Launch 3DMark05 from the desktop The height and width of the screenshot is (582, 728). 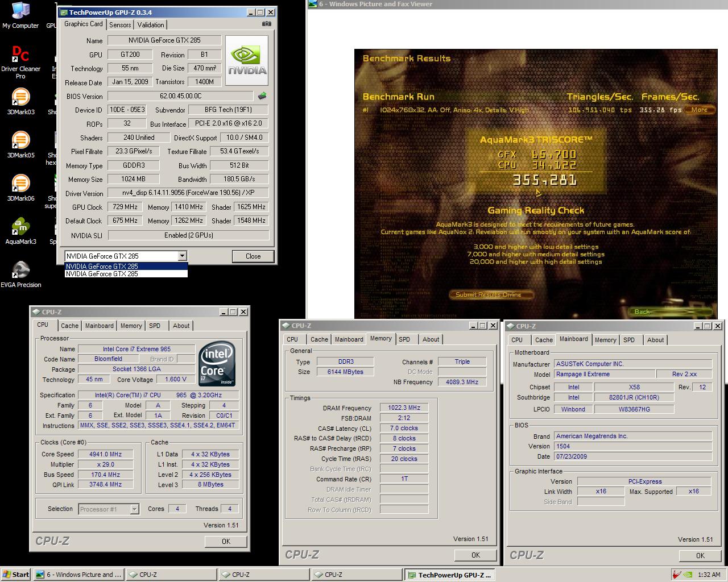click(x=20, y=144)
